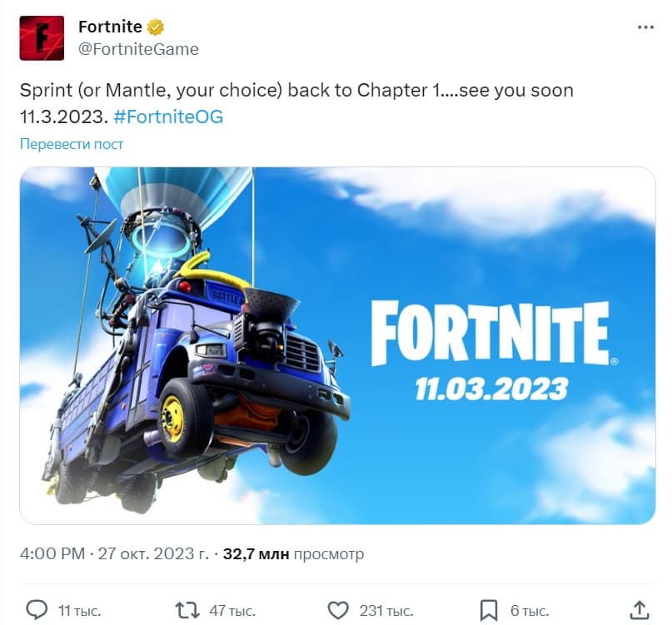Open the Battle Bus image attachment
The height and width of the screenshot is (625, 672).
click(338, 345)
